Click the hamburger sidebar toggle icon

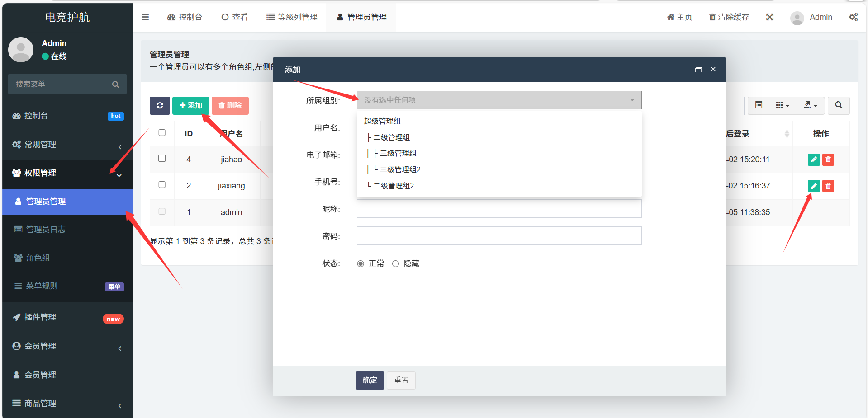[145, 17]
